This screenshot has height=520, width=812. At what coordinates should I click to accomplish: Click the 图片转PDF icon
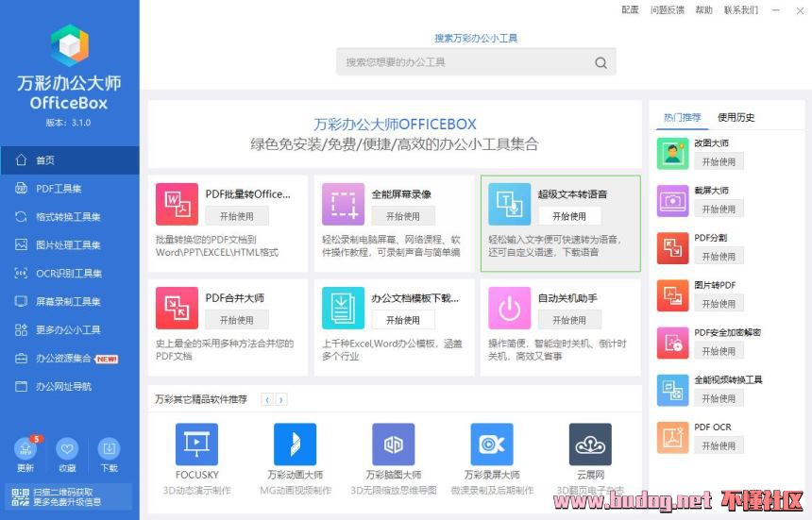tap(672, 295)
